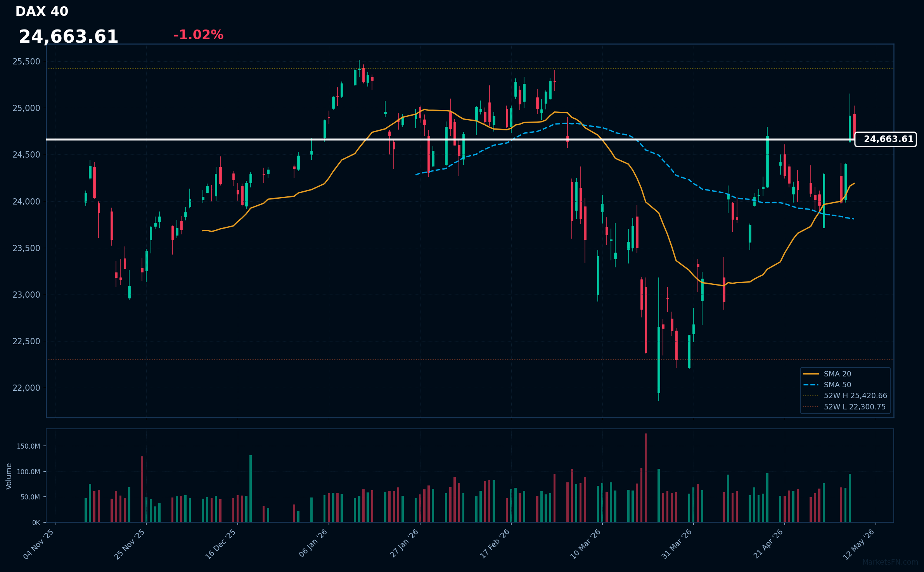Click the 24,663.61 price label box
This screenshot has height=572, width=924.
point(886,139)
